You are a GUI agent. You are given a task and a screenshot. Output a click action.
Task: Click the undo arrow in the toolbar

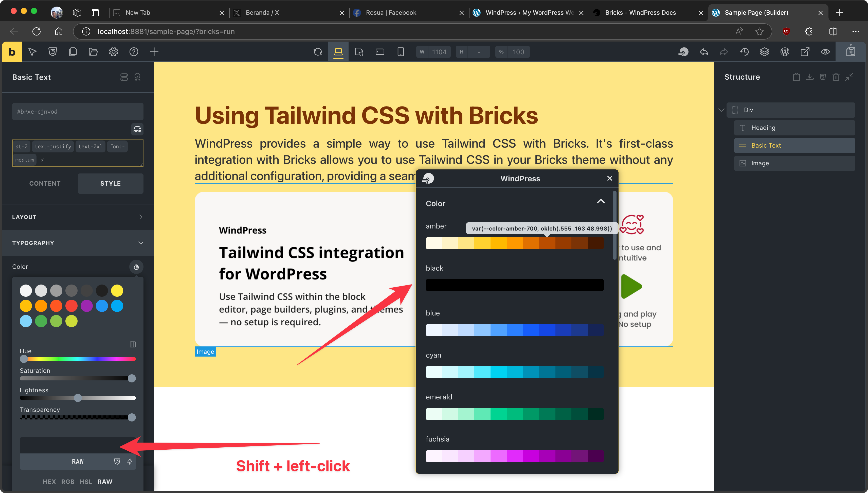click(x=703, y=52)
